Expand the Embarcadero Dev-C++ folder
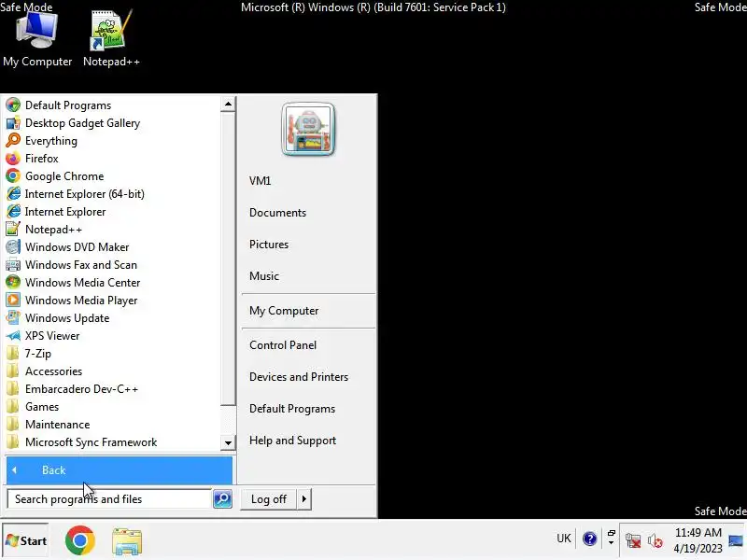 72,389
